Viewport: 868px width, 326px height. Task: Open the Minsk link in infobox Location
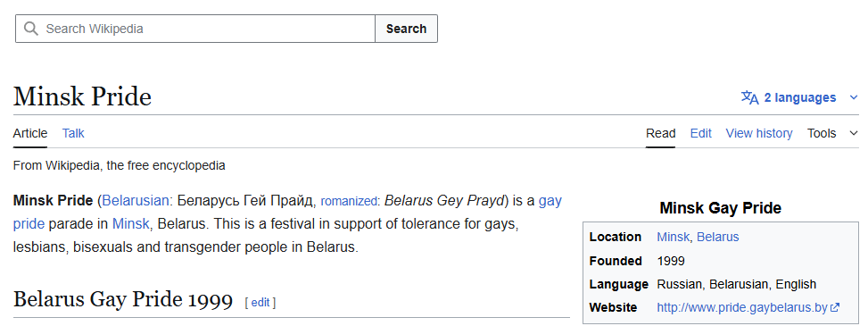[673, 237]
